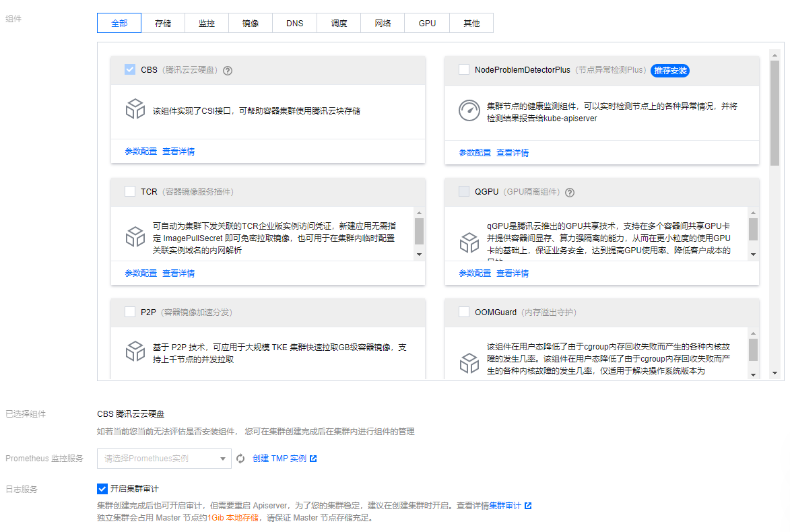Show the DNS components tab

tap(295, 23)
